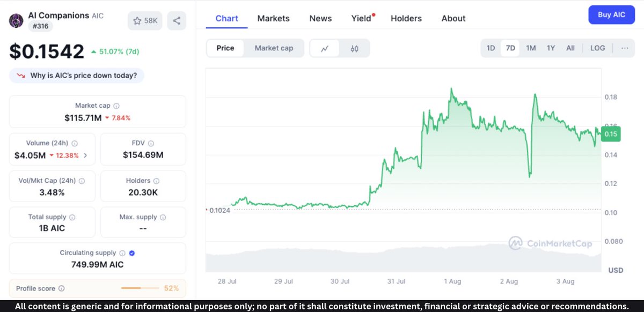Image resolution: width=644 pixels, height=312 pixels.
Task: Click the $0.1542 price value
Action: tap(47, 51)
